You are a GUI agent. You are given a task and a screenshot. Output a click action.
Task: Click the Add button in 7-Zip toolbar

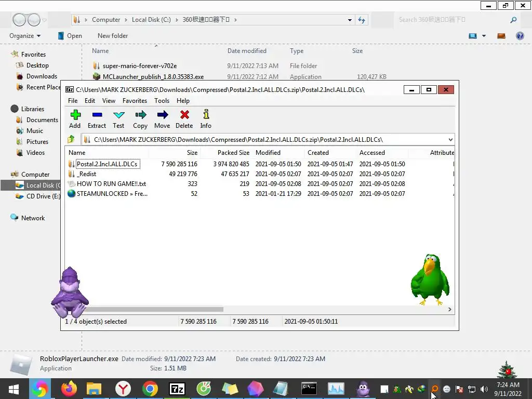click(75, 119)
